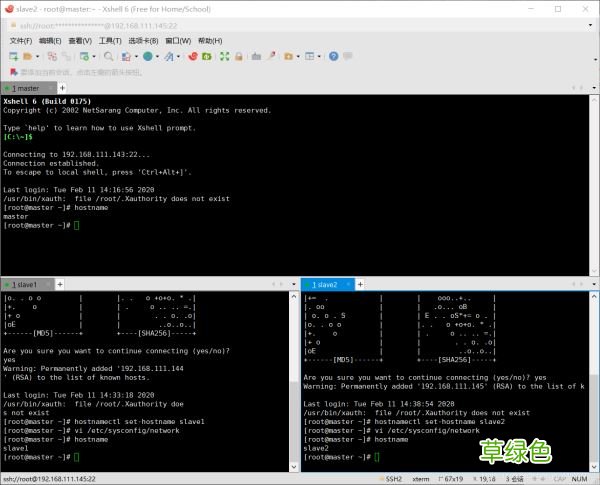Click the highlight pen toolbar icon

[x=271, y=57]
